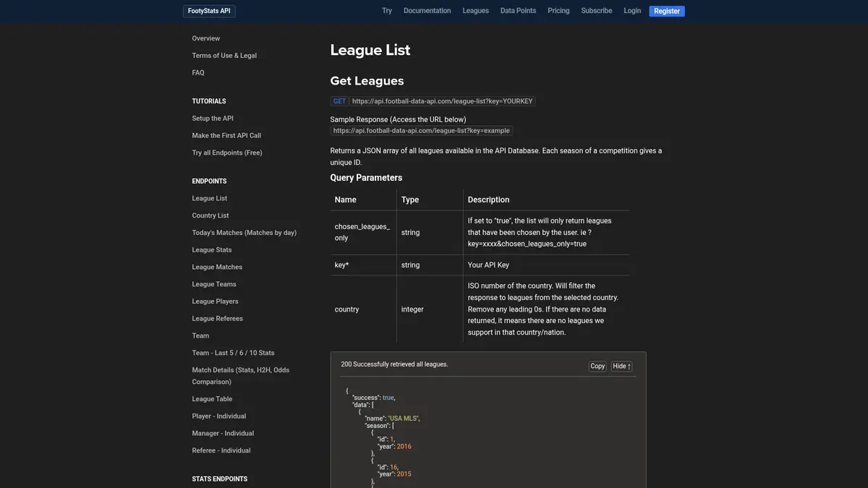Click the league-list?key=example sample URL
Image resolution: width=868 pixels, height=488 pixels.
click(422, 131)
